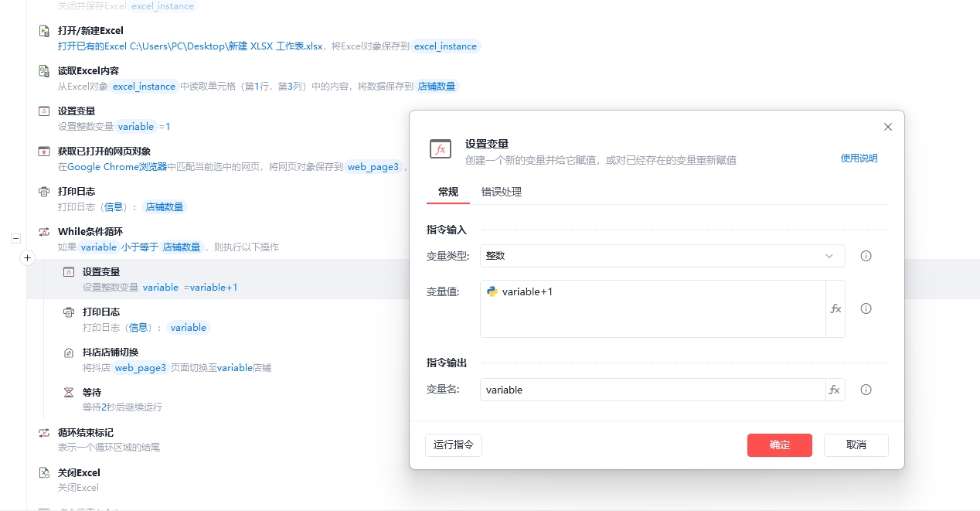Click the fx icon beside variable name field
The image size is (980, 511).
click(835, 390)
